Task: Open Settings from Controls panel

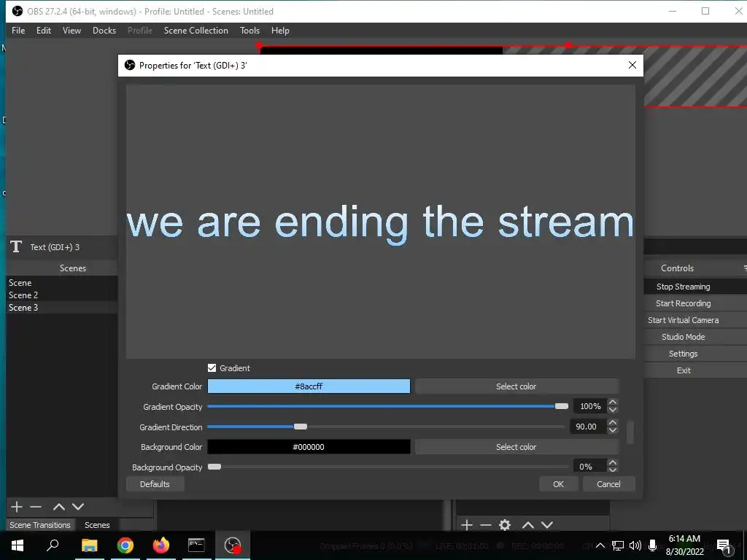Action: click(683, 354)
